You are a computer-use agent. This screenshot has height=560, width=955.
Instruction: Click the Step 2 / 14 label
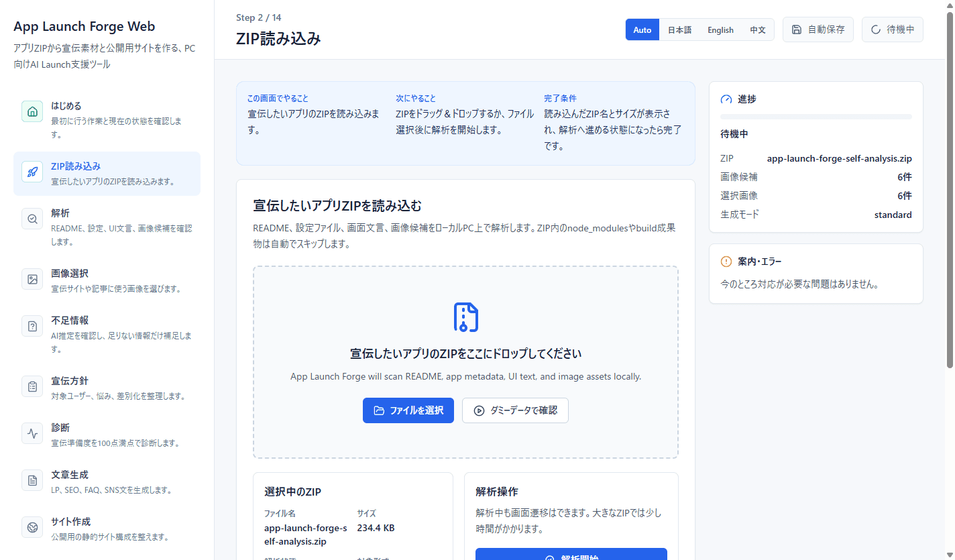point(259,17)
